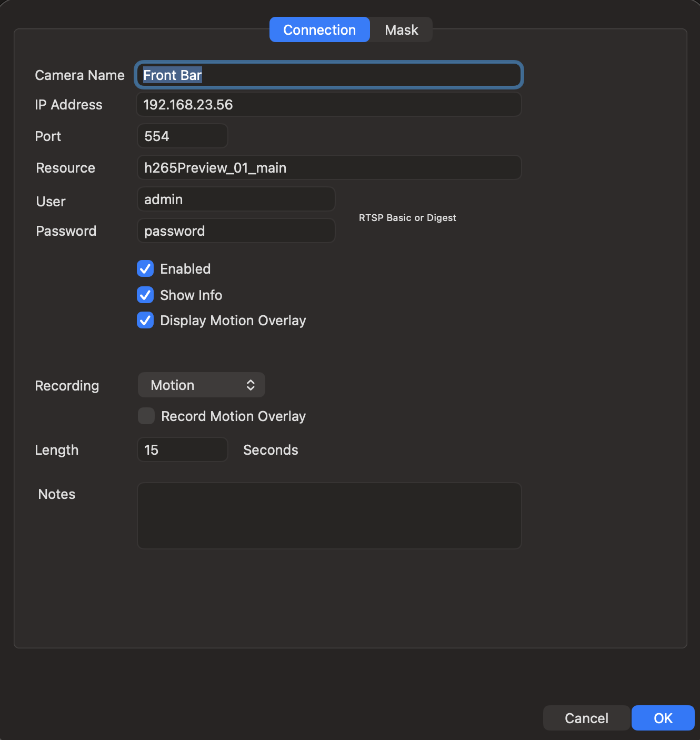Open the Recording mode dropdown

[201, 385]
